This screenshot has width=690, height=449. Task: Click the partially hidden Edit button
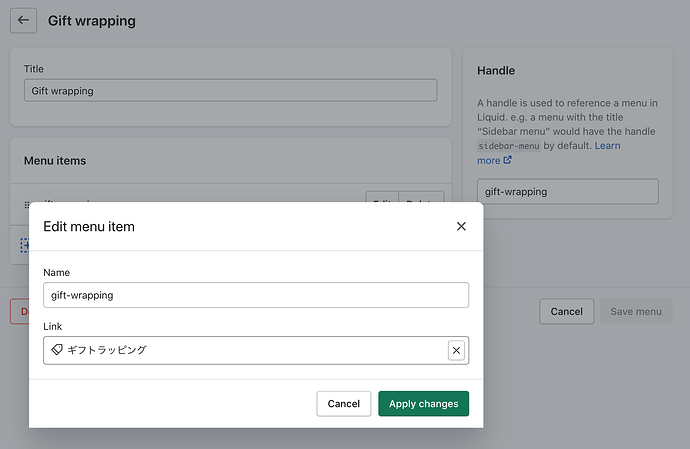pyautogui.click(x=381, y=199)
